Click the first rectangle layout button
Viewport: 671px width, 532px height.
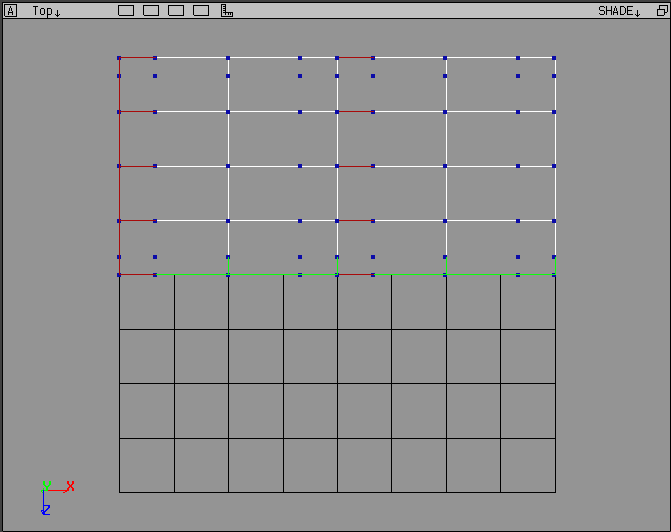126,11
